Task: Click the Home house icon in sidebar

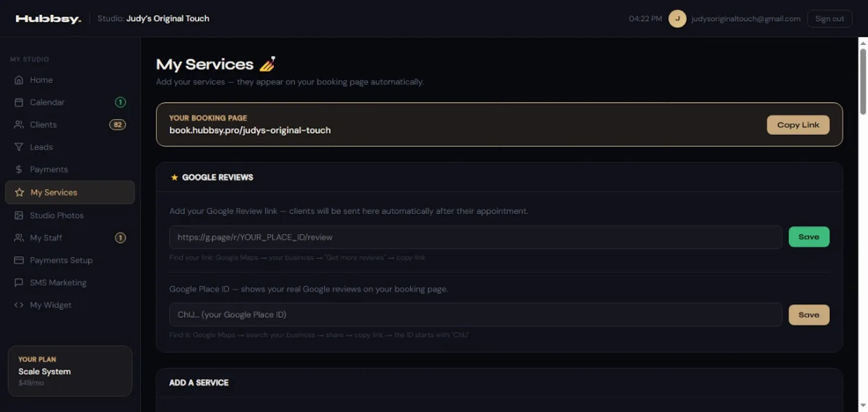Action: click(19, 80)
